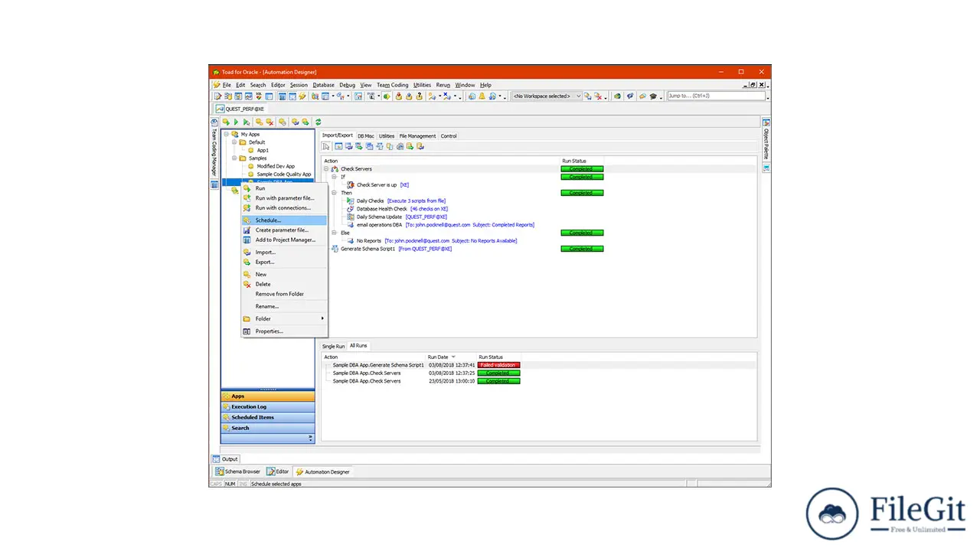Click the first icon in the main toolbar
The image size is (980, 551).
[x=217, y=96]
